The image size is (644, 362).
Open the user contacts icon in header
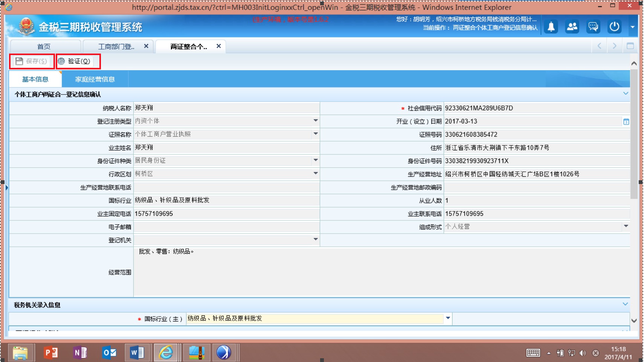point(572,27)
